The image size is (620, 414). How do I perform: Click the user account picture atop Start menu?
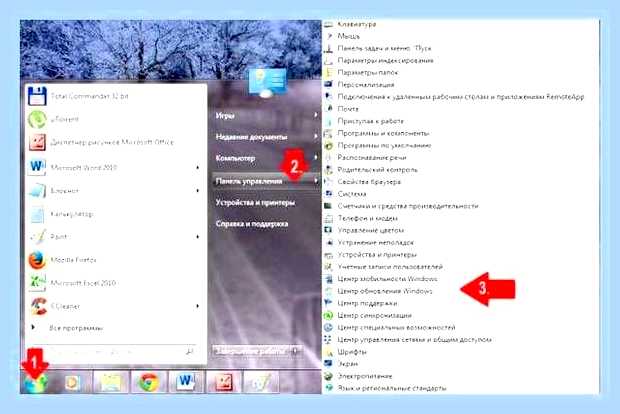coord(268,82)
